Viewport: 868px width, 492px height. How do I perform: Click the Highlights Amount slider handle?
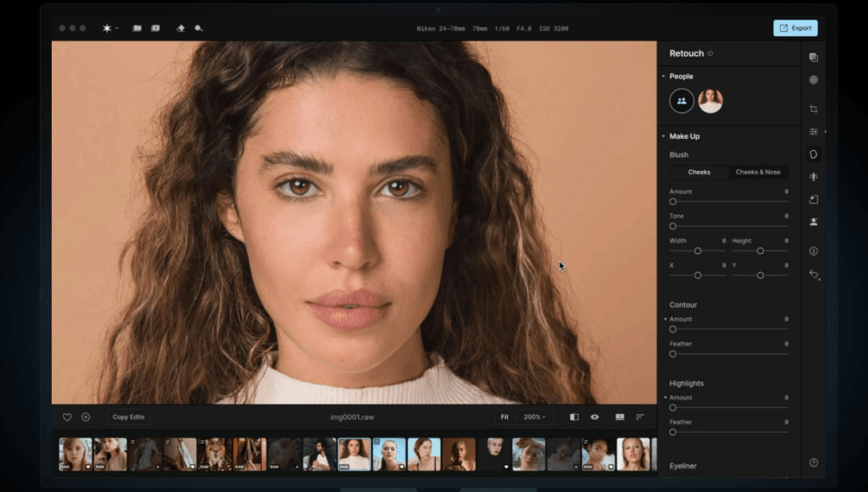(x=672, y=408)
